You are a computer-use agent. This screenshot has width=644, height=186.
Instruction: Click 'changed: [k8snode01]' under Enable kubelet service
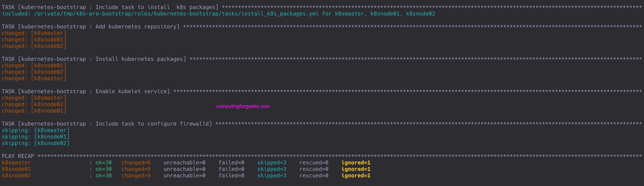tap(34, 111)
